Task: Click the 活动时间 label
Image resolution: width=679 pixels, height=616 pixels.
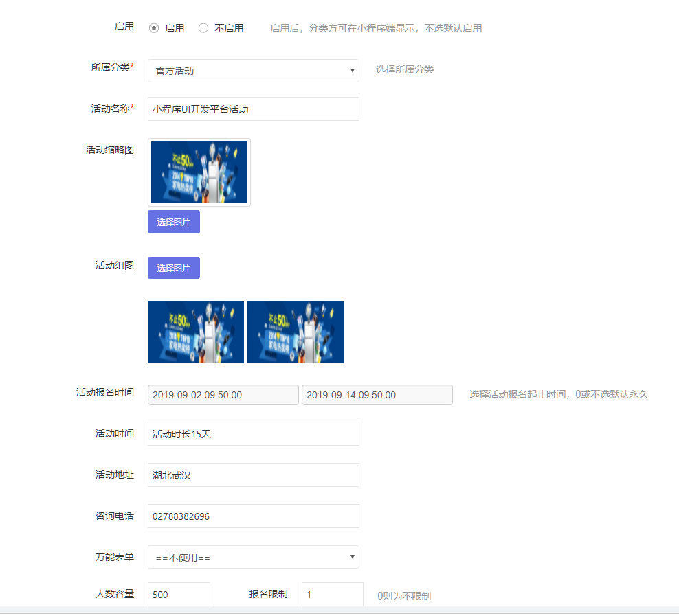Action: click(114, 433)
